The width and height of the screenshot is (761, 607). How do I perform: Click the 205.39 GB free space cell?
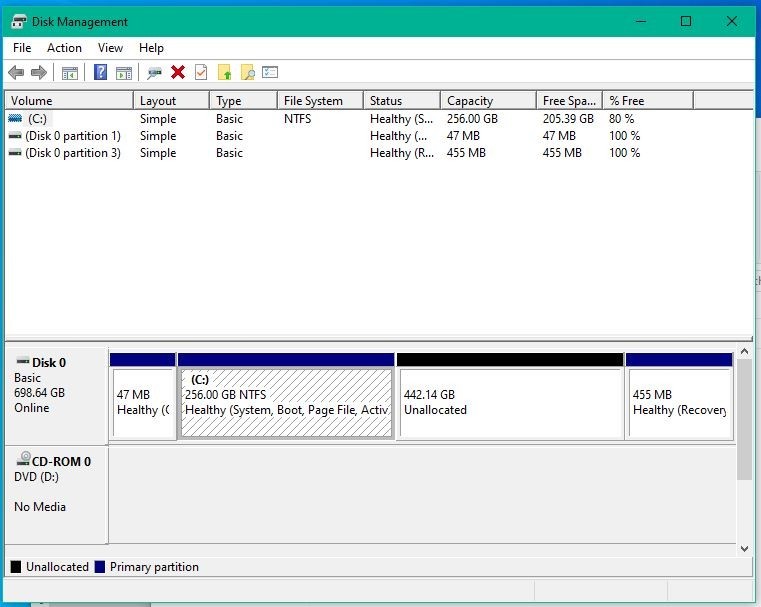tap(568, 119)
